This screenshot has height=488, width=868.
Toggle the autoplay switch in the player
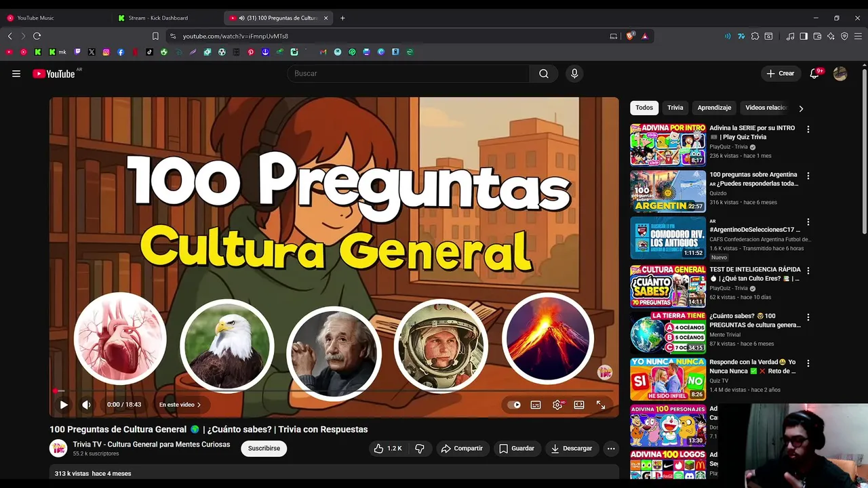pos(514,405)
